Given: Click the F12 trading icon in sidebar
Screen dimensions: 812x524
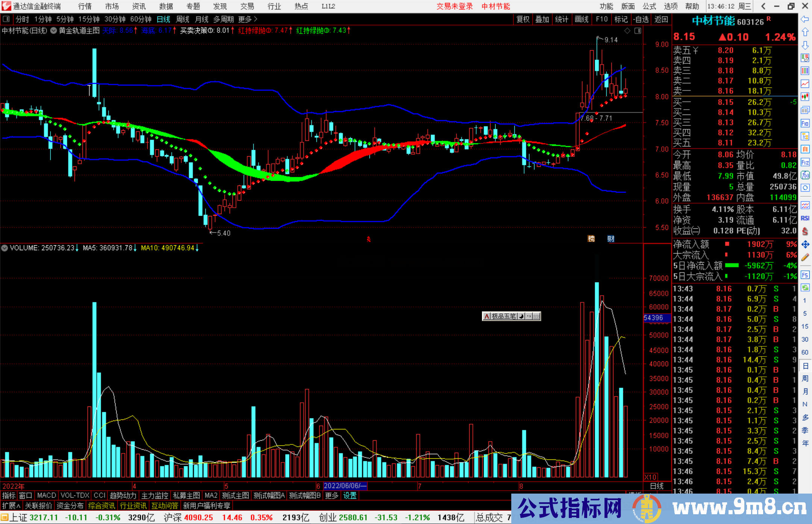Looking at the screenshot, I should point(805,162).
